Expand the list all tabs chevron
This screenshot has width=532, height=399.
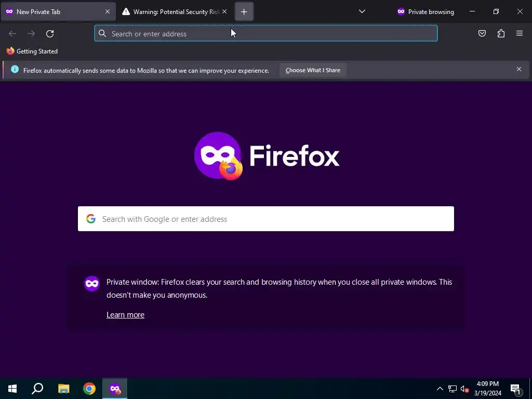pyautogui.click(x=362, y=11)
